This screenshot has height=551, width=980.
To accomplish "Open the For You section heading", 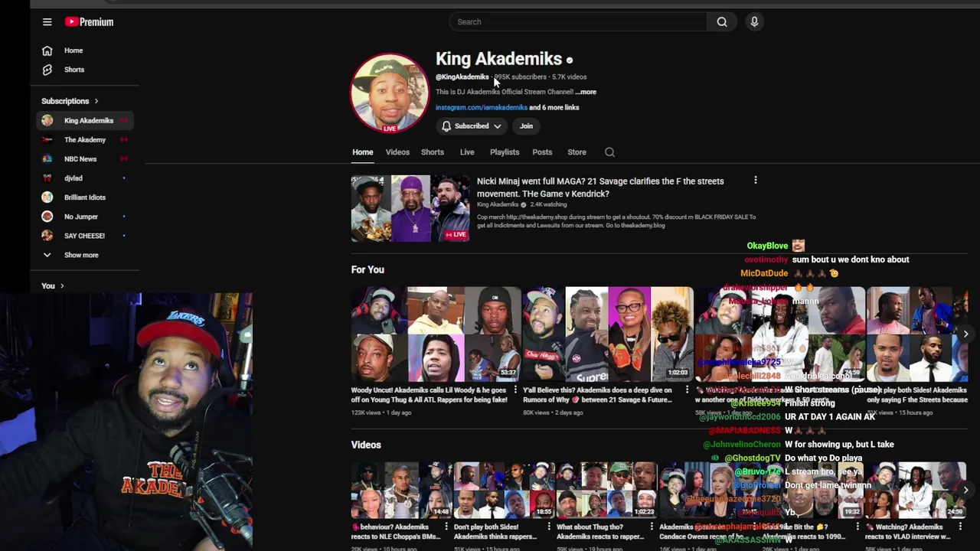I will tap(367, 269).
